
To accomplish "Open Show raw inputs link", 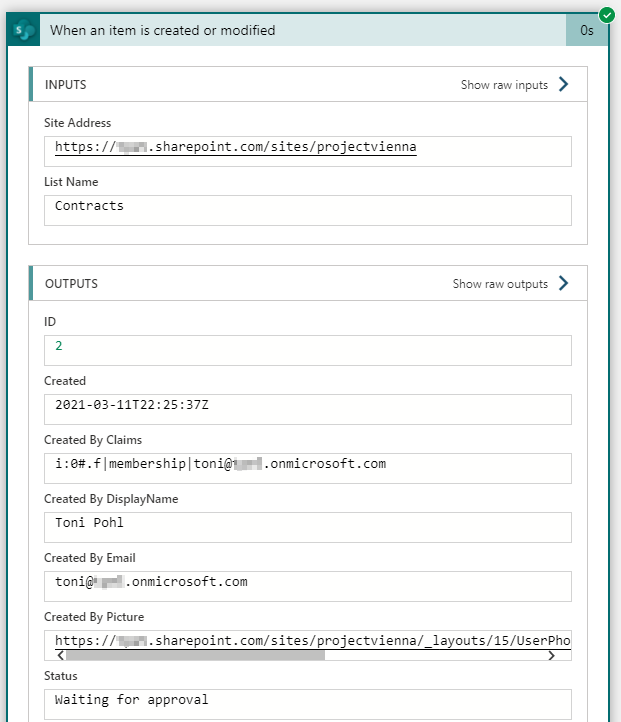I will (x=504, y=85).
